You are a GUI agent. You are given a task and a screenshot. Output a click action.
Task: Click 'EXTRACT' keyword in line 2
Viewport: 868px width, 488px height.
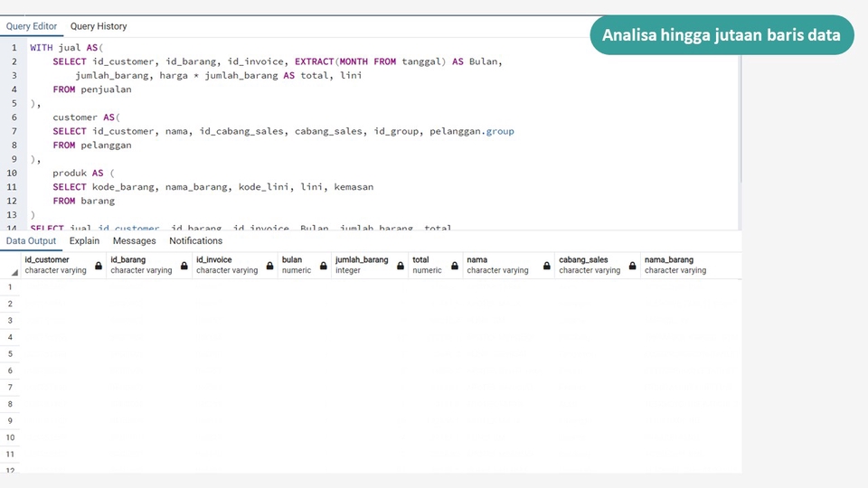[x=314, y=61]
